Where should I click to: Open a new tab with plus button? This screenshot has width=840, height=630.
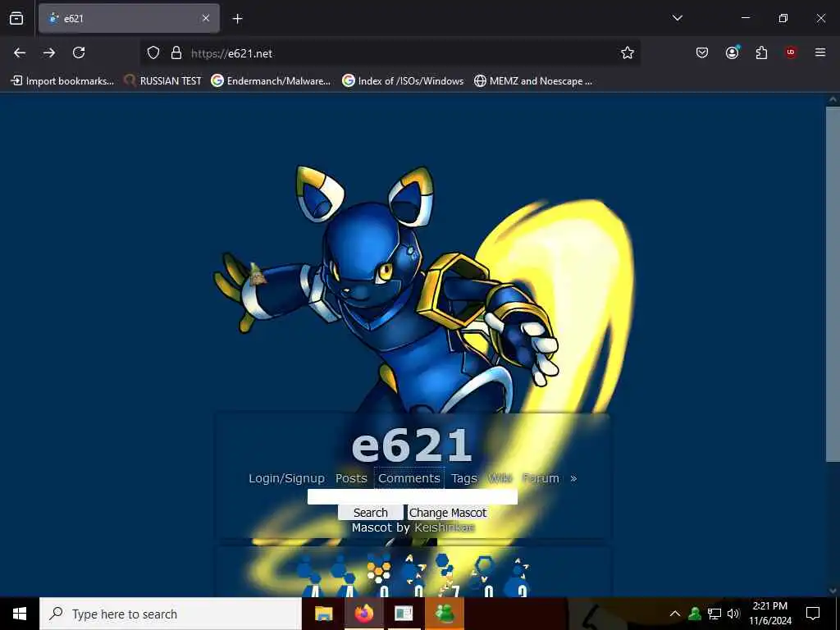[237, 19]
